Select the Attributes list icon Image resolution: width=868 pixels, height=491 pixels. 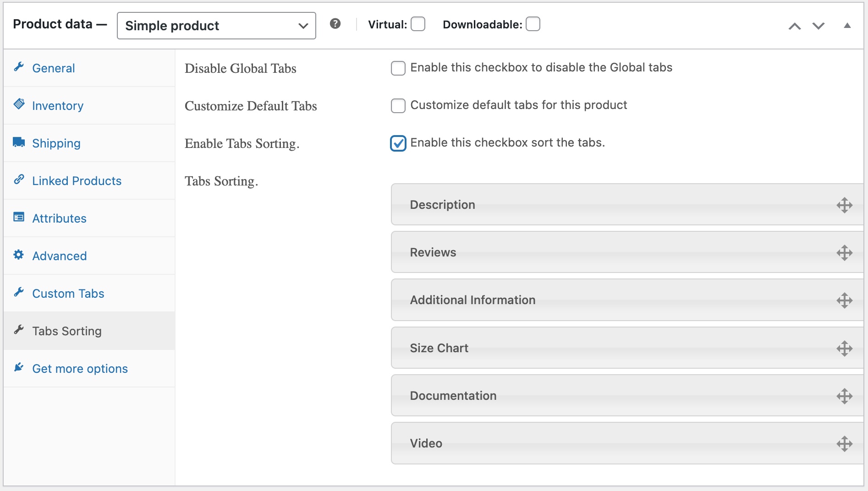19,217
